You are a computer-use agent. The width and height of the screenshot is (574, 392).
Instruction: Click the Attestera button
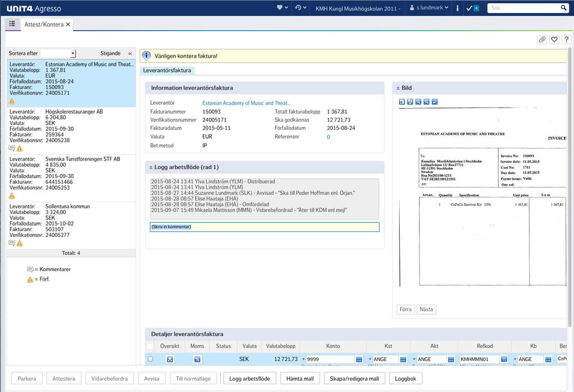pos(64,379)
